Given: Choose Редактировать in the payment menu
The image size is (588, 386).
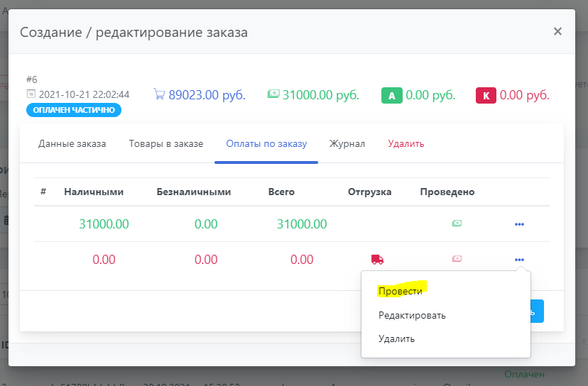Looking at the screenshot, I should [x=412, y=315].
